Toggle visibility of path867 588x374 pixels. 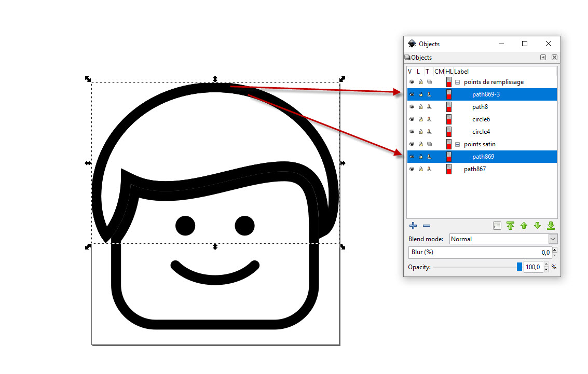(x=412, y=169)
